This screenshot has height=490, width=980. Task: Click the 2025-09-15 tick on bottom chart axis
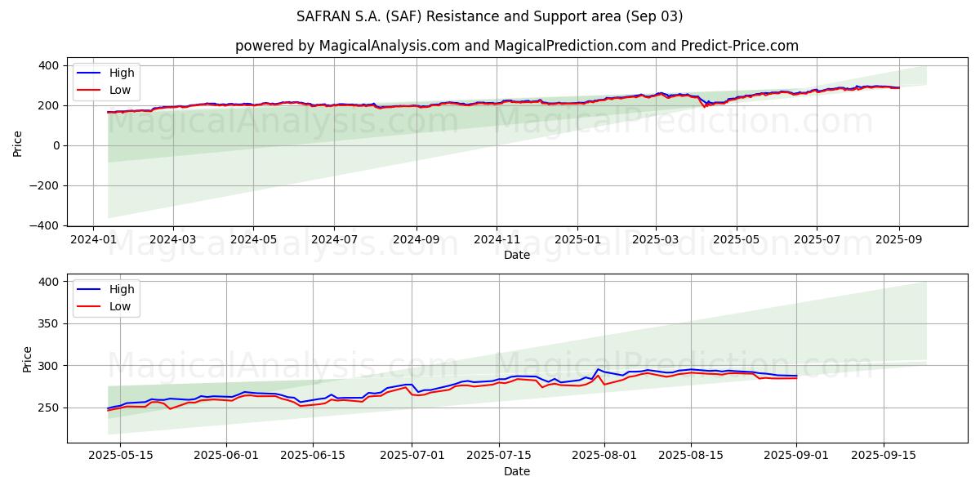[x=884, y=457]
